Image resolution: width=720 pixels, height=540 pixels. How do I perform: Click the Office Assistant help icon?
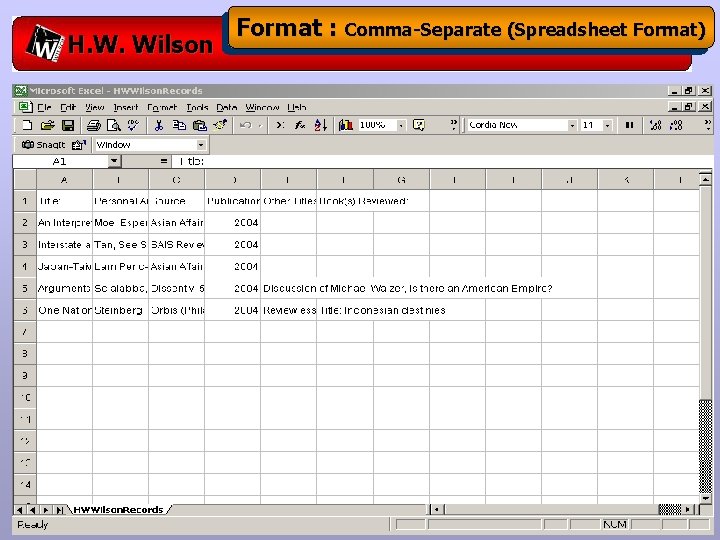pos(419,125)
